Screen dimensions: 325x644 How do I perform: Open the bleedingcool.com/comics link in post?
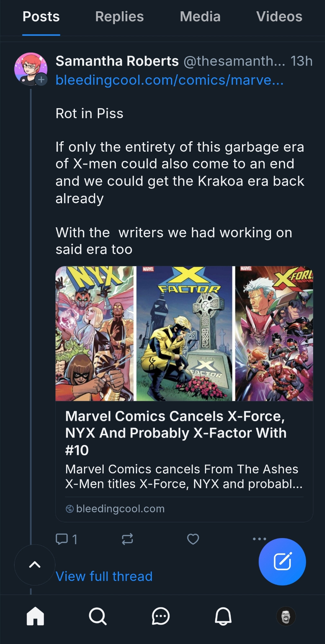coord(170,80)
